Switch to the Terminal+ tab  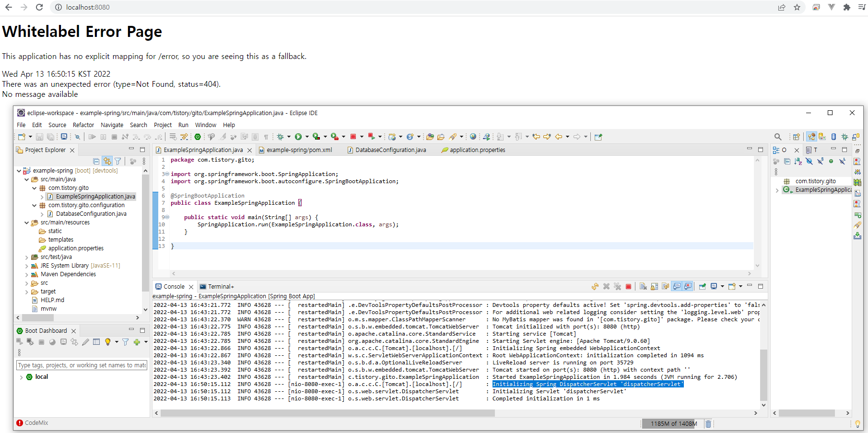point(217,287)
